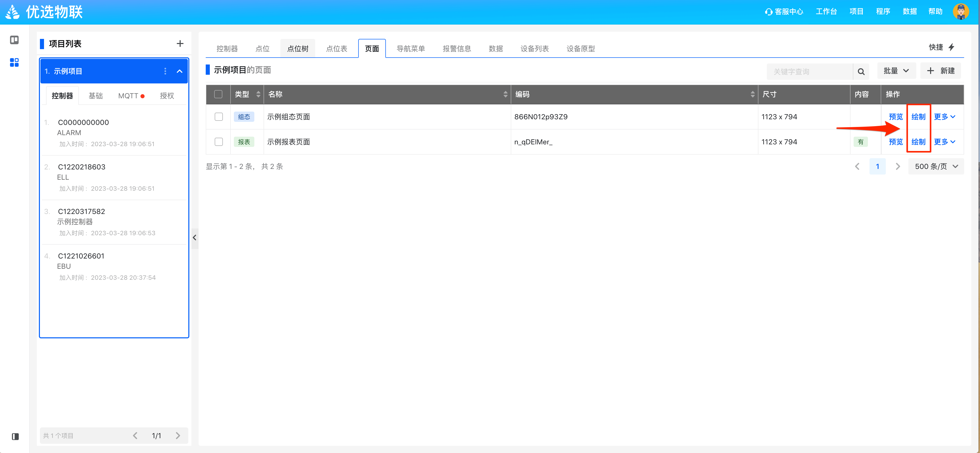Go to previous project list page
The image size is (980, 453).
coord(135,436)
